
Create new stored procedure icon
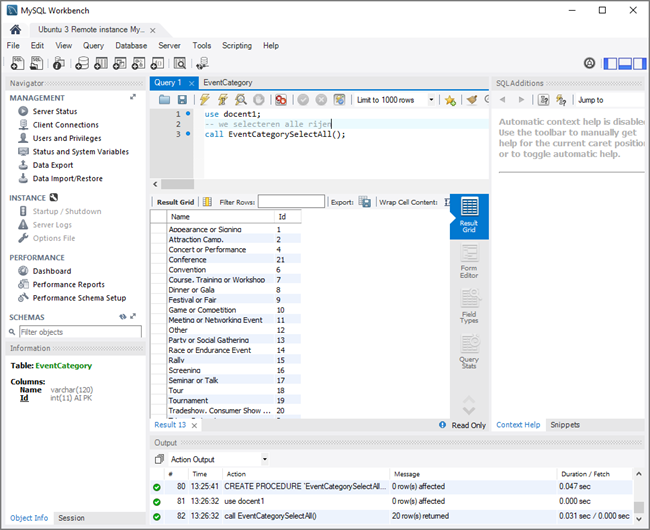[138, 63]
